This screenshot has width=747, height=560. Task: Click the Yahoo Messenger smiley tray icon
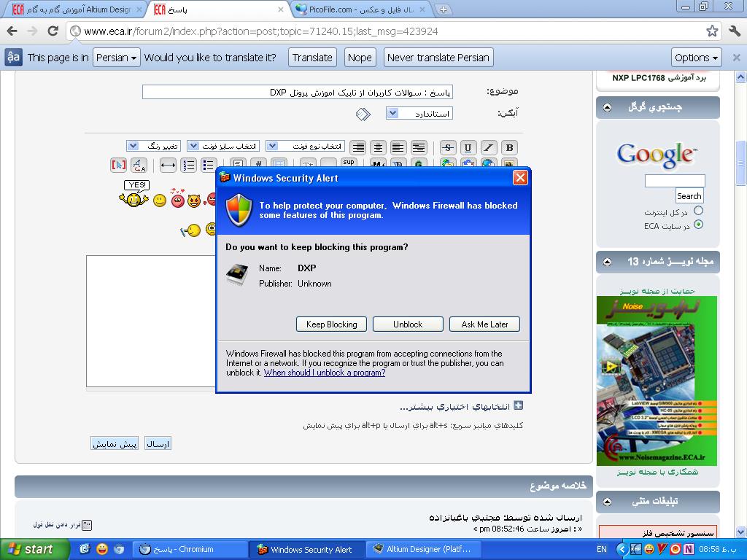point(649,549)
